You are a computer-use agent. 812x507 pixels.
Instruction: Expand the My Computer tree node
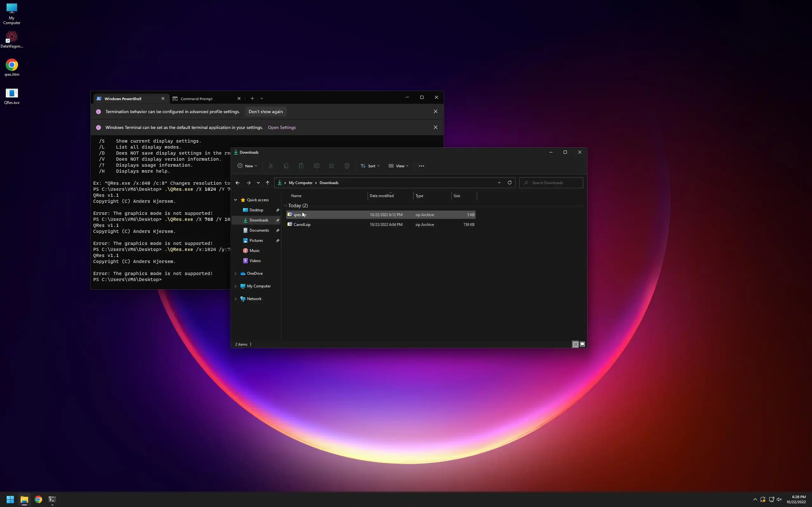(236, 286)
